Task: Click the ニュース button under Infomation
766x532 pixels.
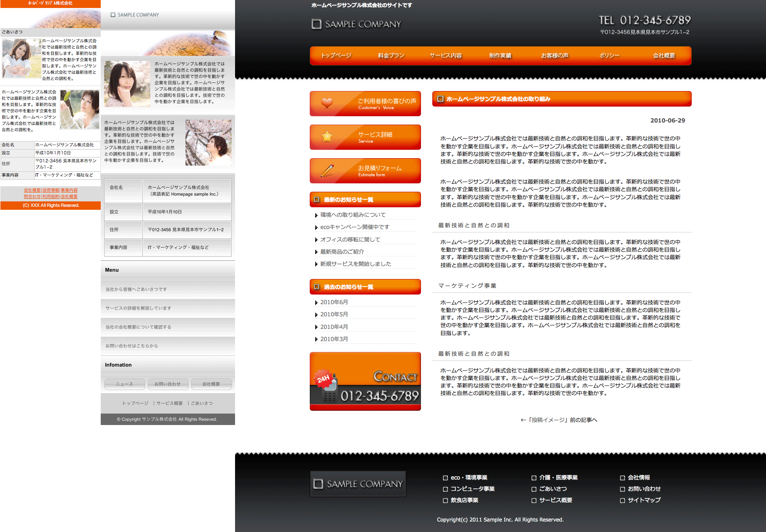Action: pyautogui.click(x=125, y=384)
